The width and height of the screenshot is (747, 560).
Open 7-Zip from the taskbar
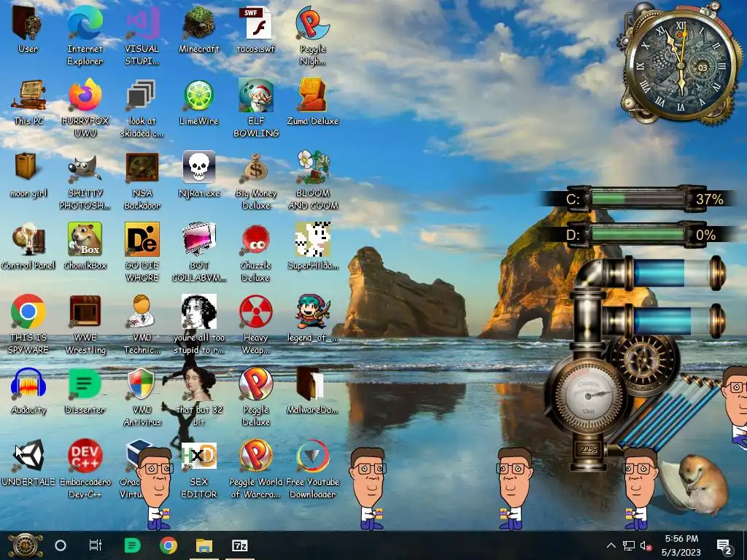[239, 545]
